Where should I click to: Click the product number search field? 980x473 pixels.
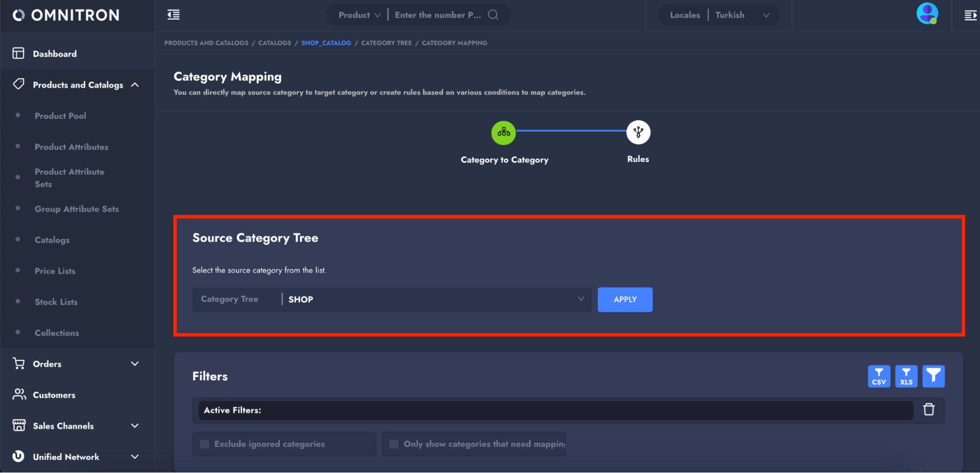pos(437,15)
